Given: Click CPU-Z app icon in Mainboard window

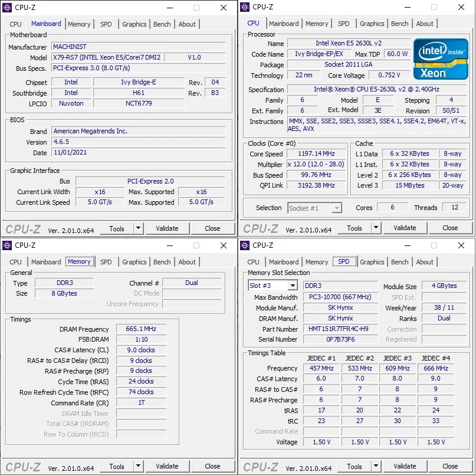Looking at the screenshot, I should [7, 7].
